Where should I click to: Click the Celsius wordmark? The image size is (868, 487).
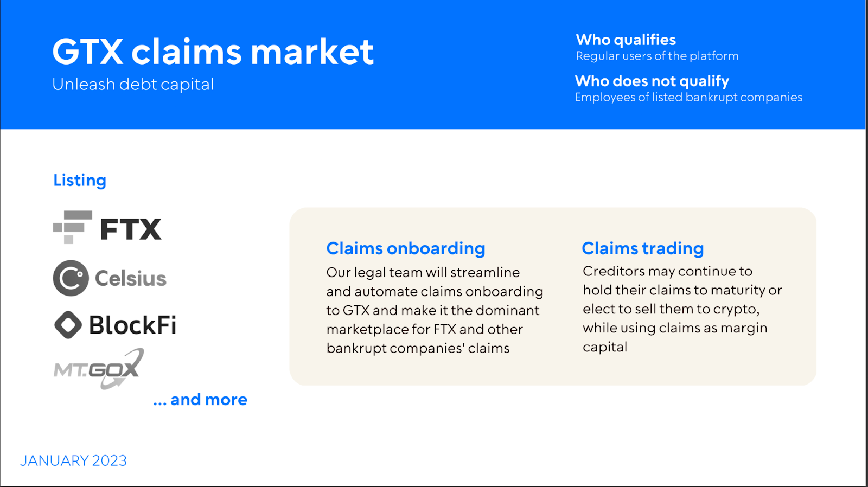(131, 278)
